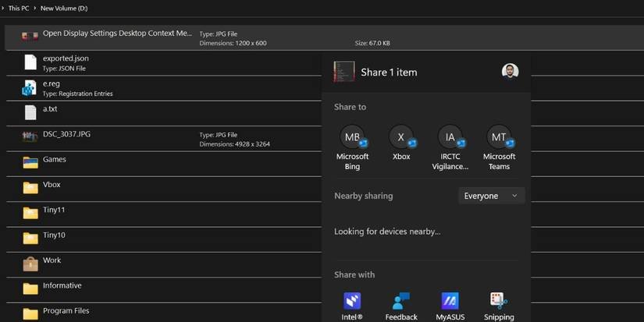
Task: Share with the MyASUS app
Action: click(x=450, y=301)
